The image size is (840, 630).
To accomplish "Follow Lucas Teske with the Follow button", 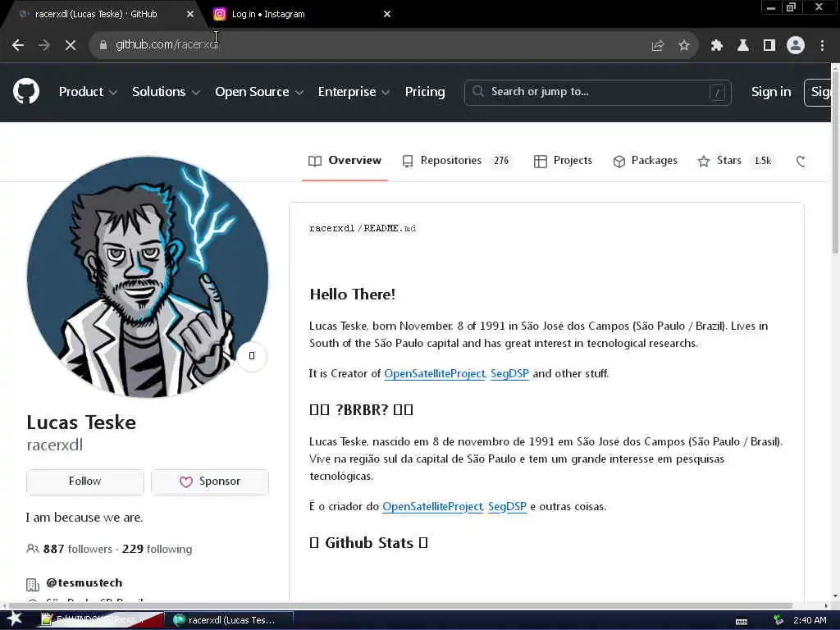I will [85, 482].
